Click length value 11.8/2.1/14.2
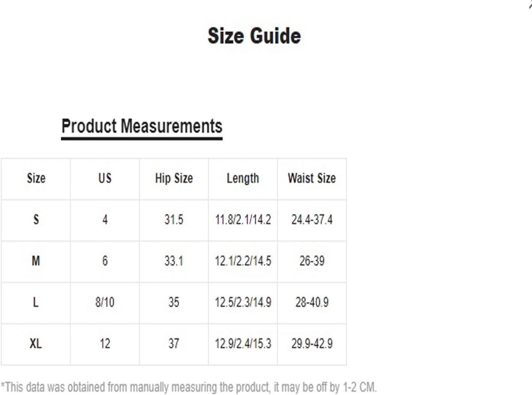Image resolution: width=532 pixels, height=395 pixels. tap(243, 219)
